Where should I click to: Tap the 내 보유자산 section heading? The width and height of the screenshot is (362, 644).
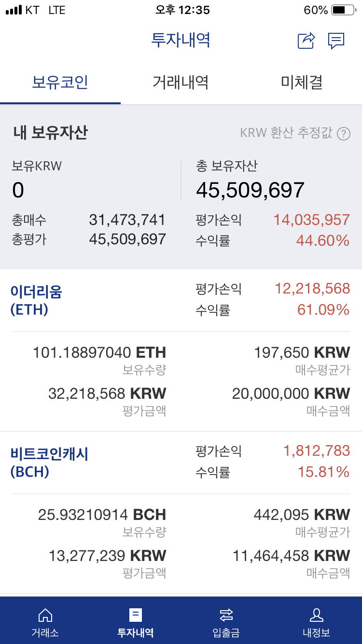50,133
